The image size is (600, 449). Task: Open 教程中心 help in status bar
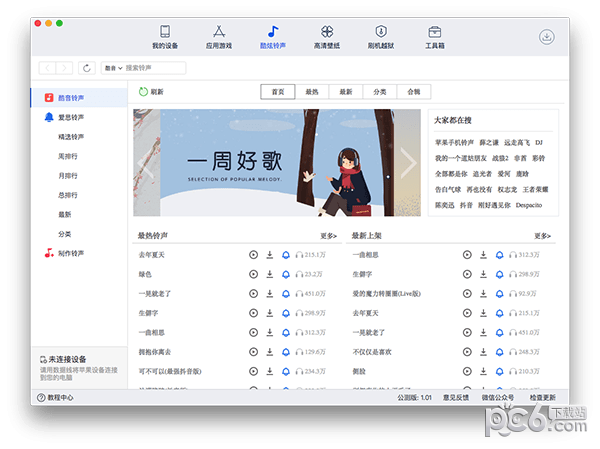(55, 398)
